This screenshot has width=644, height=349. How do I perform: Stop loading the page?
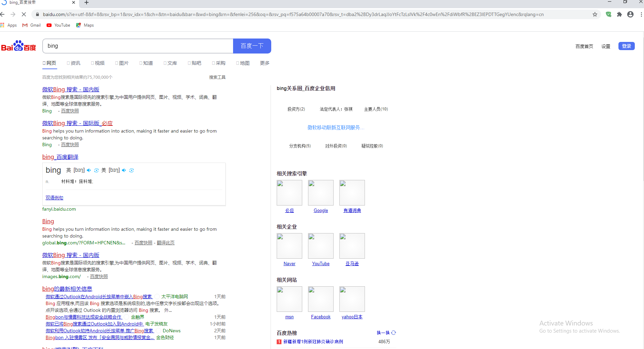pos(24,14)
